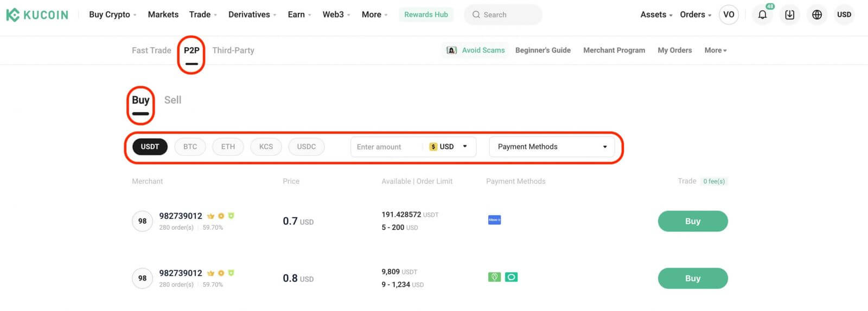Open the Beginner's Guide link
Viewport: 868px width, 311px height.
tap(542, 50)
